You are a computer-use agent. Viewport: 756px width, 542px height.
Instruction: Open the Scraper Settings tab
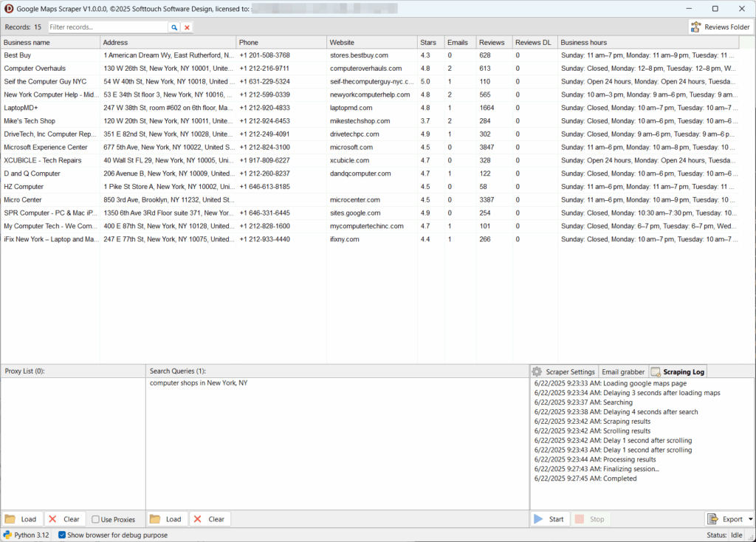pyautogui.click(x=564, y=371)
